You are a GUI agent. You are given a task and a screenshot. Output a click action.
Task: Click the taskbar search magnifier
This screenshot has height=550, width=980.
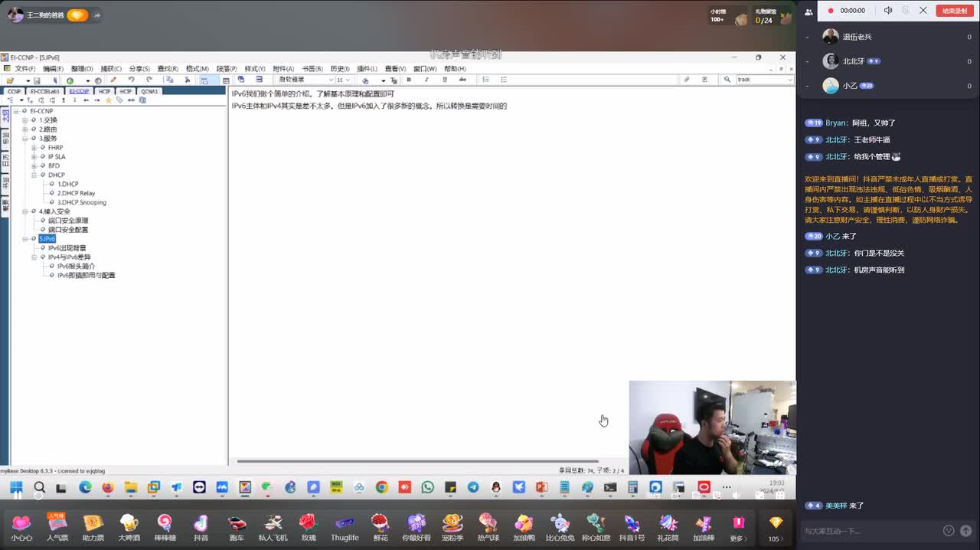[39, 487]
